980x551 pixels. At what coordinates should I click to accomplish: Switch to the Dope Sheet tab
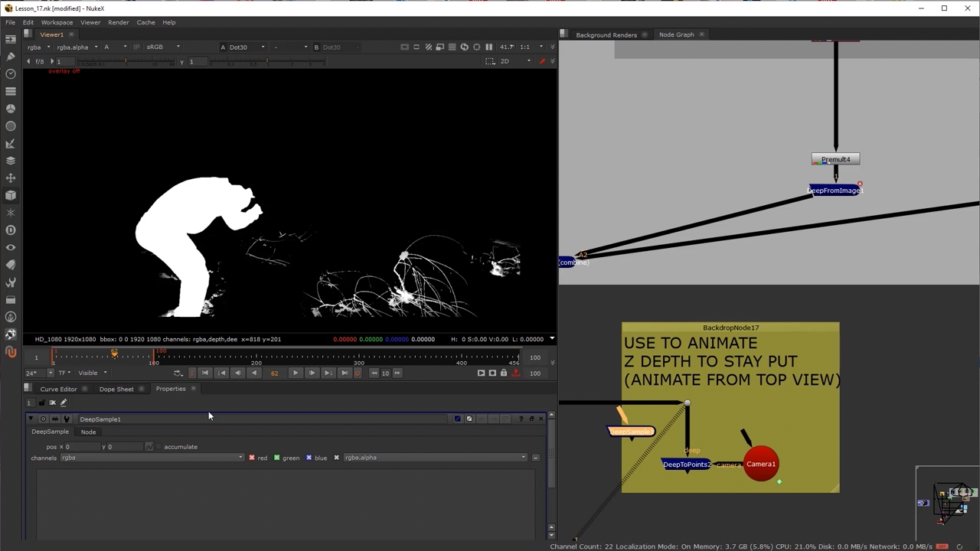click(x=116, y=389)
